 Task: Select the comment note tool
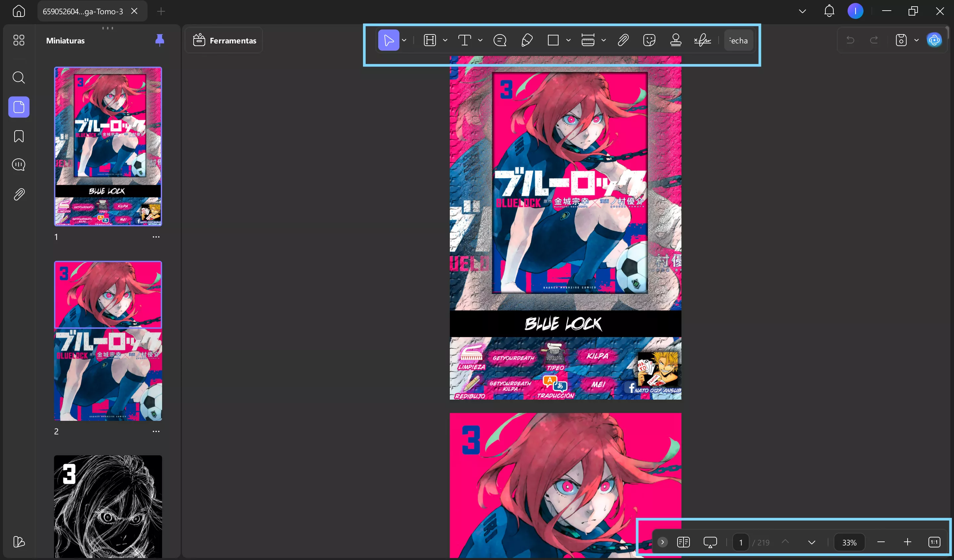tap(500, 40)
